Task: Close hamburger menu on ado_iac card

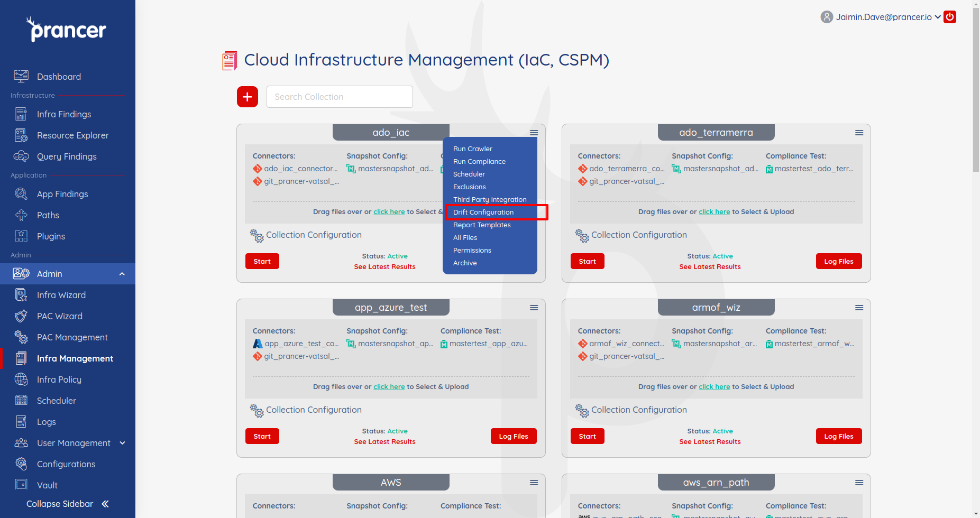Action: coord(534,133)
